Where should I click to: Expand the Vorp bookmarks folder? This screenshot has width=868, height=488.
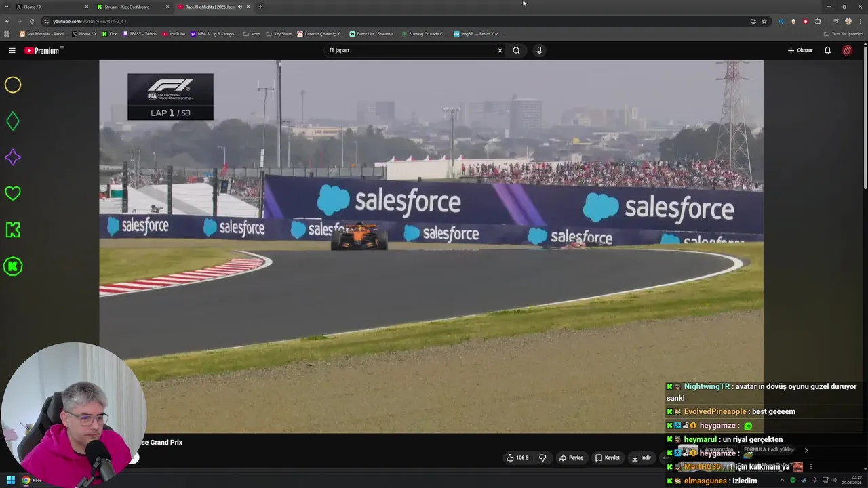[252, 33]
